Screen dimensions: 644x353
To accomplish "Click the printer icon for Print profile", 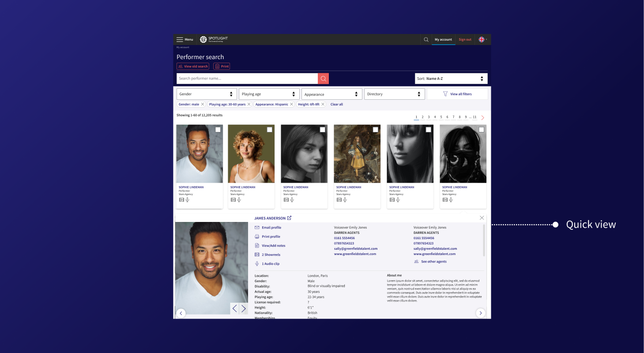I will click(x=257, y=237).
